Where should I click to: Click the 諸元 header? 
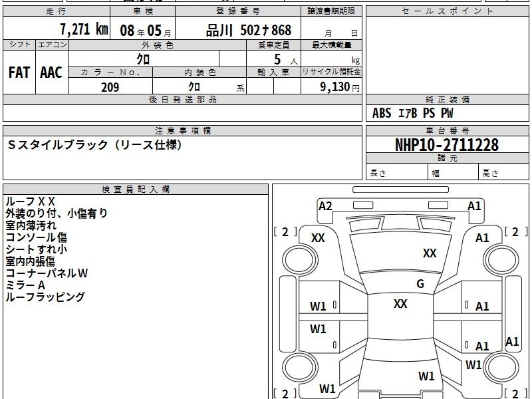[447, 158]
